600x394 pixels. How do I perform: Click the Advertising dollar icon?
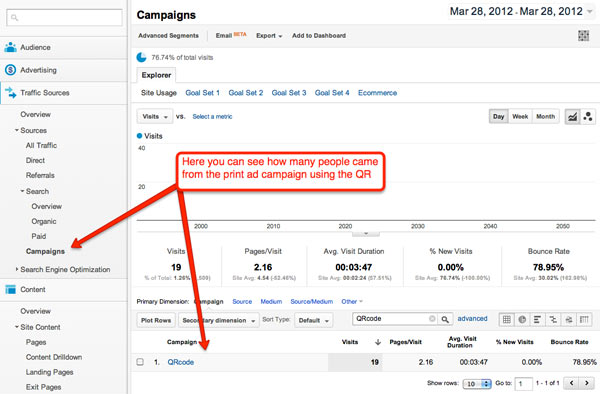click(10, 70)
